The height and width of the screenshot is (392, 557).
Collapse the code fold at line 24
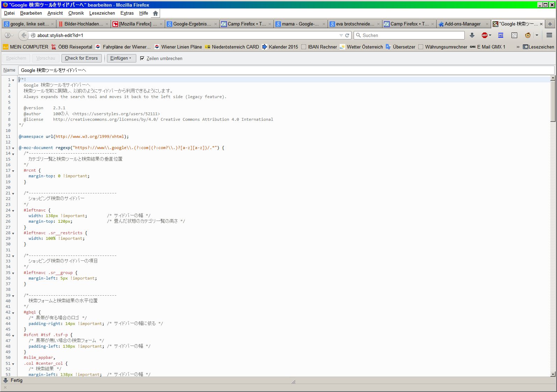[x=13, y=211]
